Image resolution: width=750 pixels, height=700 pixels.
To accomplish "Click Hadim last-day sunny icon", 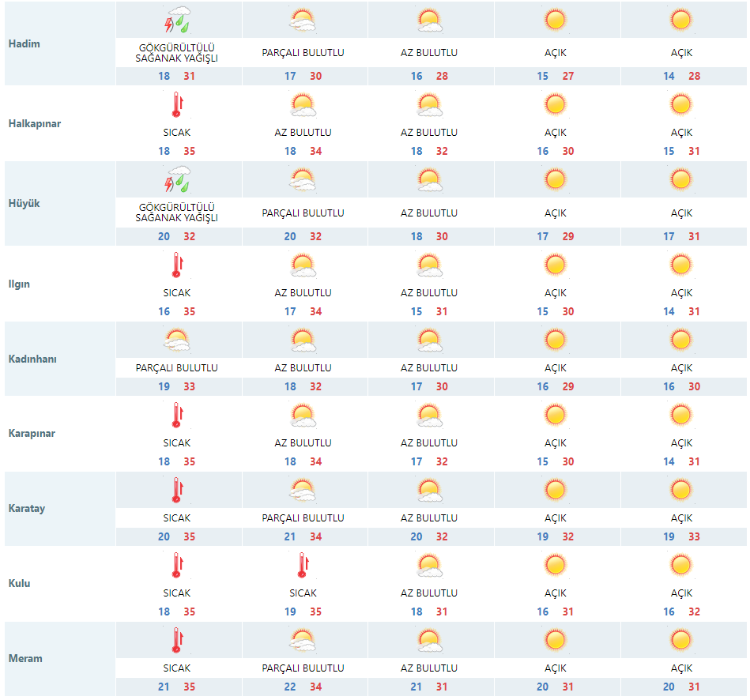I will click(x=681, y=21).
